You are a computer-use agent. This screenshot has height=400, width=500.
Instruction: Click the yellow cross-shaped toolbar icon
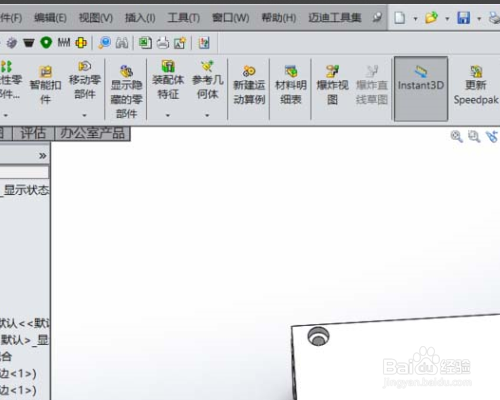(x=81, y=43)
